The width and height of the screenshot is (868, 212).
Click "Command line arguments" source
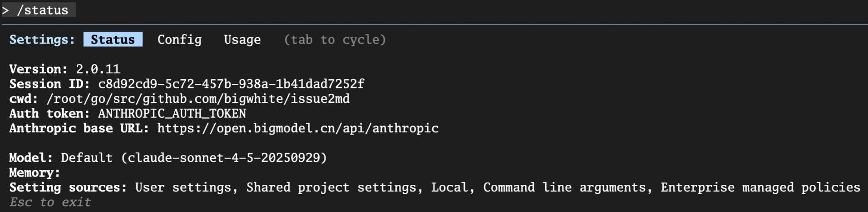point(565,188)
